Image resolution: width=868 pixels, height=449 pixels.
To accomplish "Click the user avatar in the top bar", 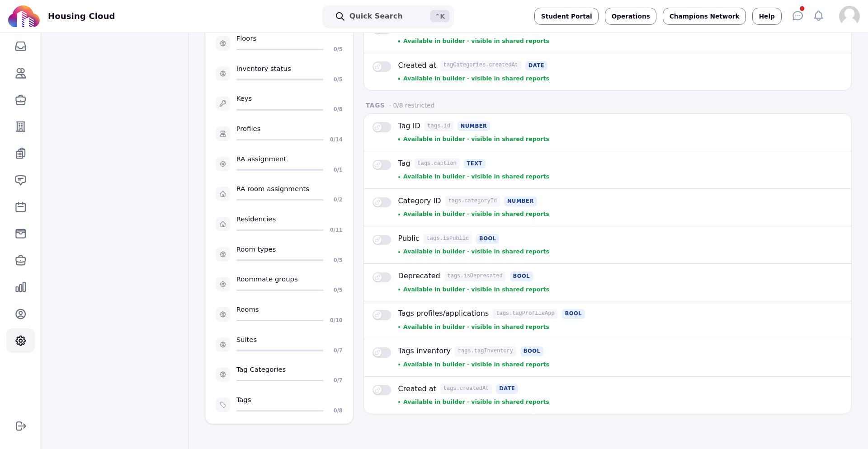I will 849,16.
